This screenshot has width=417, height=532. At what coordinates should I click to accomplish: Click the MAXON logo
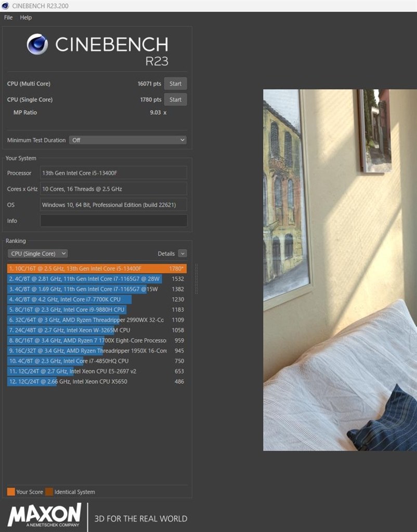click(x=45, y=515)
